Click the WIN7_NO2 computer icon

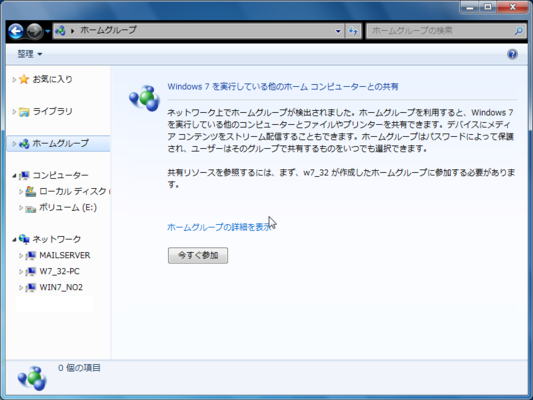pyautogui.click(x=31, y=287)
